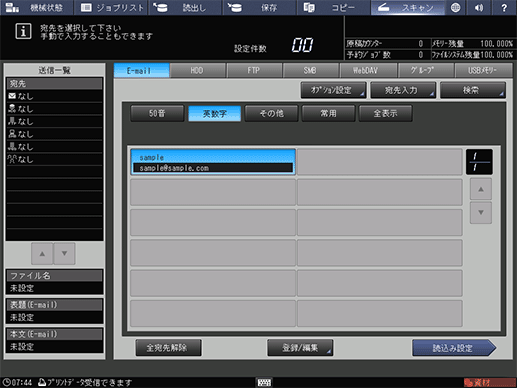
Task: Filter addresses by 英数字
Action: 215,113
